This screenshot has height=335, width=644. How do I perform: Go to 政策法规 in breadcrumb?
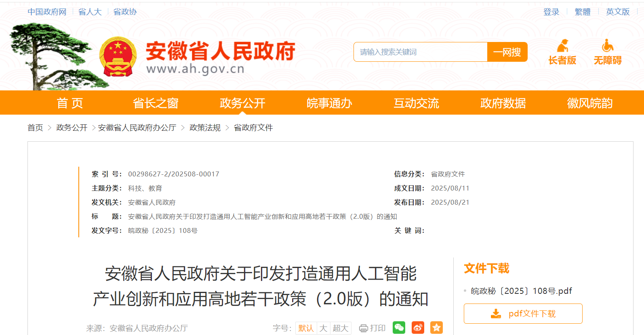tap(205, 128)
